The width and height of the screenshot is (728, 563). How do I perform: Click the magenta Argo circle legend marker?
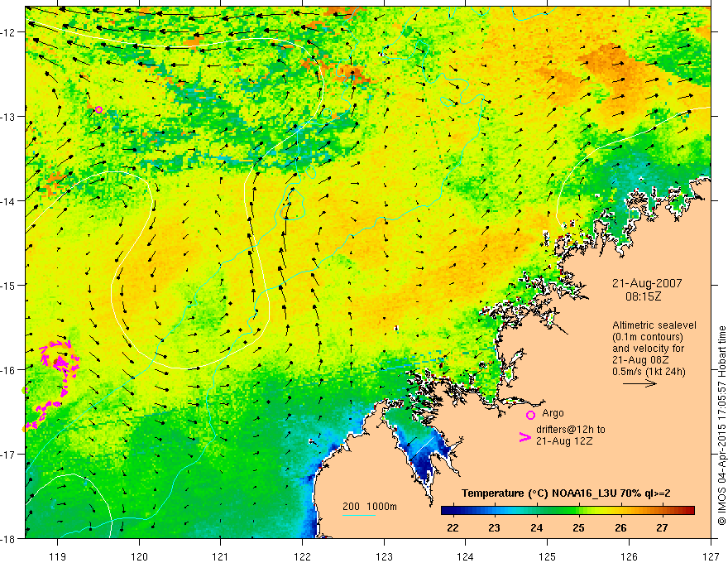click(x=530, y=415)
